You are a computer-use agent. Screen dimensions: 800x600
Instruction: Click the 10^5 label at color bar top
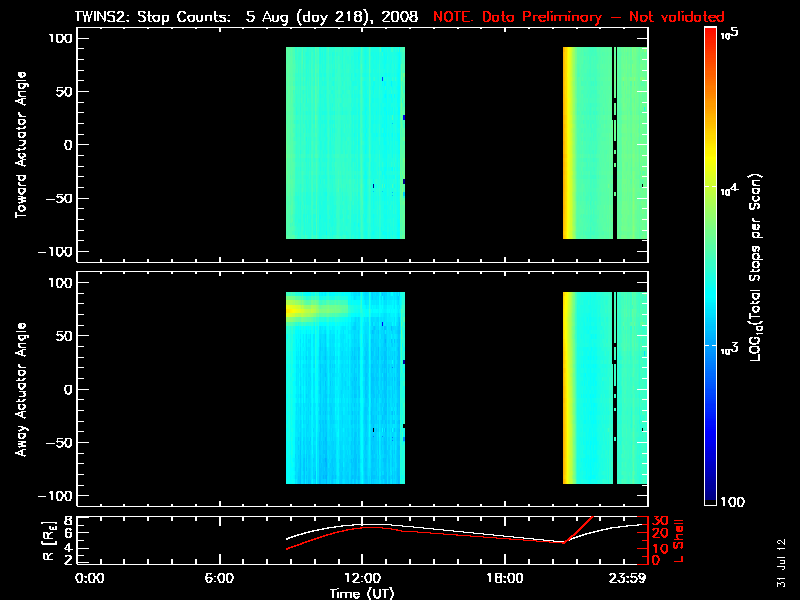point(730,34)
